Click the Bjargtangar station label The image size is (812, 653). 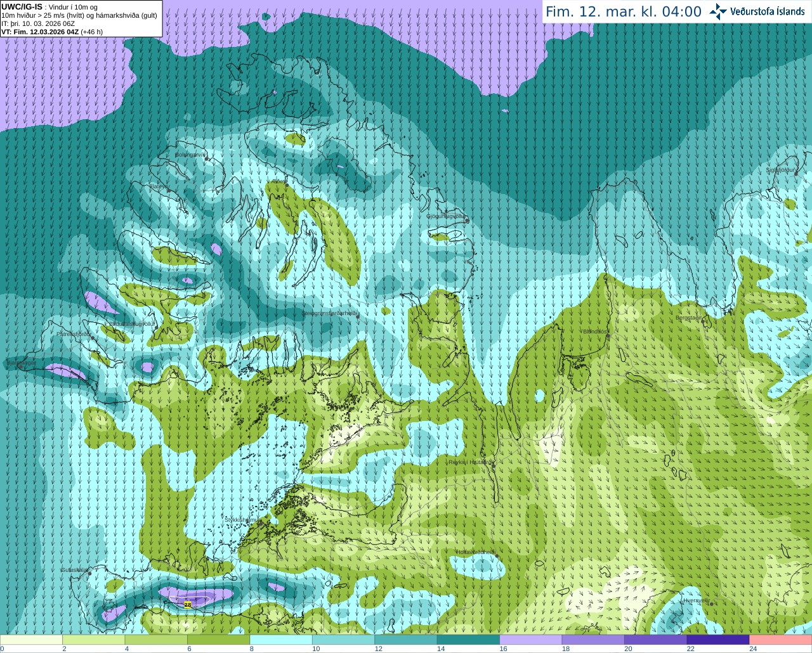tap(21, 363)
